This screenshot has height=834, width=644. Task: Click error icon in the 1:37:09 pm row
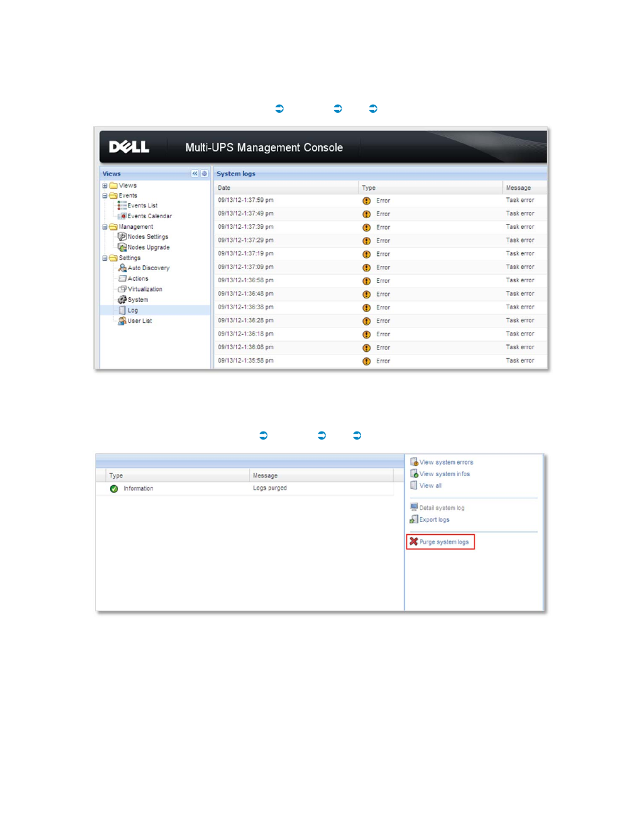tap(367, 267)
